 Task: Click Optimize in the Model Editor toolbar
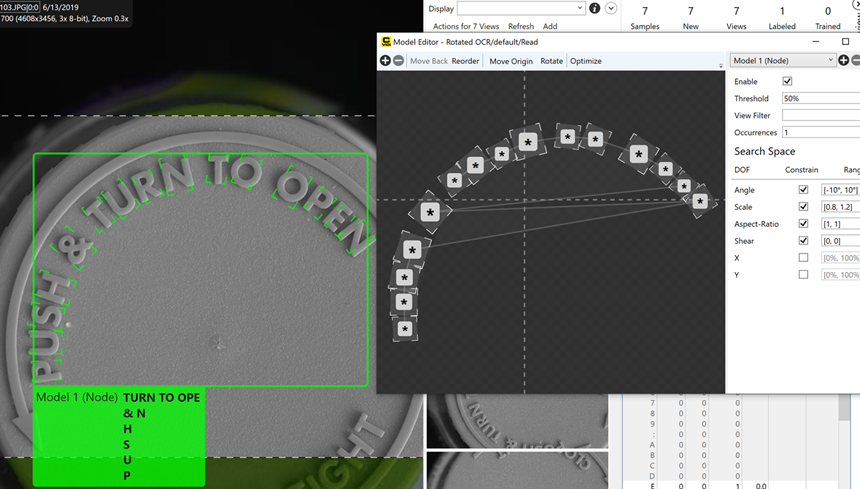(x=585, y=61)
